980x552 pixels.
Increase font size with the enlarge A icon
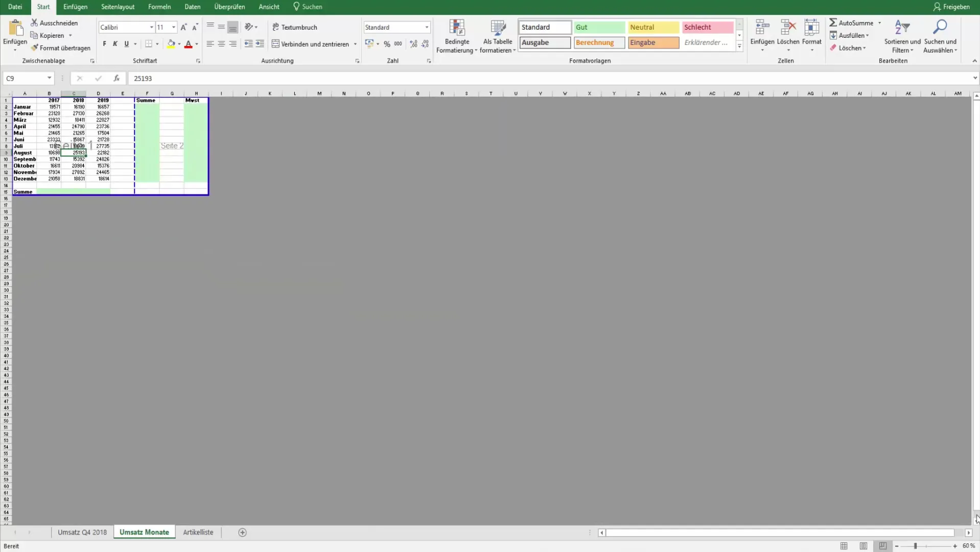[x=184, y=27]
